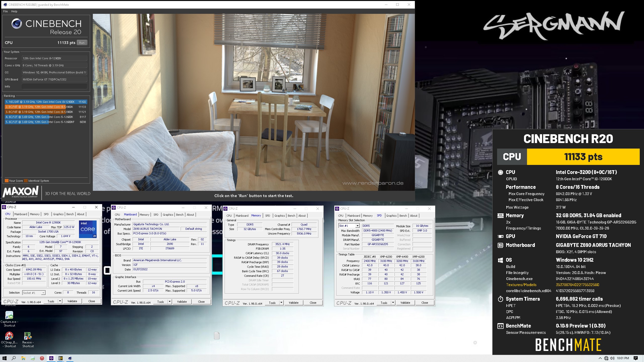Switch to Graphics tab in CPU-Z Mainboard window
This screenshot has width=644, height=362.
tap(168, 215)
